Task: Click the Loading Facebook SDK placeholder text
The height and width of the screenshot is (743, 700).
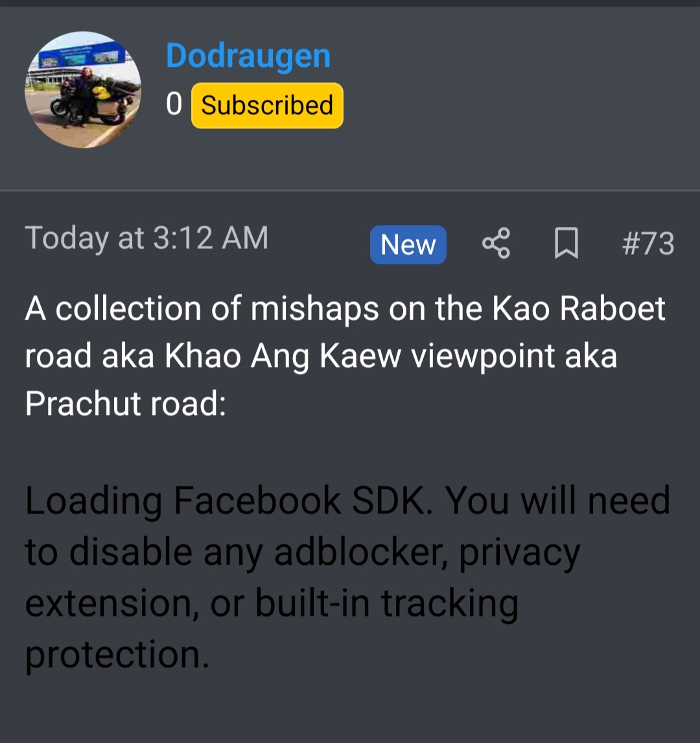Action: (347, 576)
